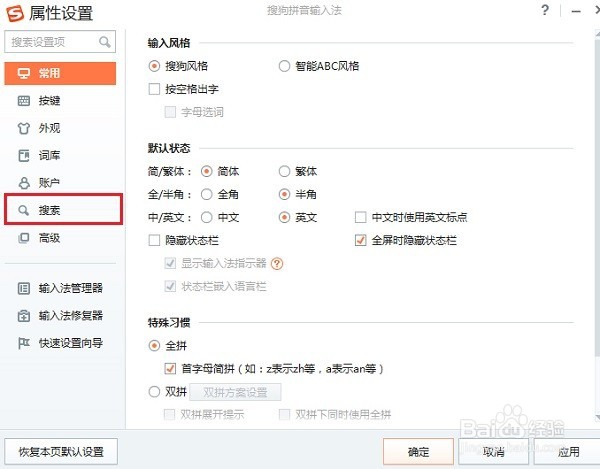600x469 pixels.
Task: Toggle the 字母选词 checkbox
Action: pos(170,112)
